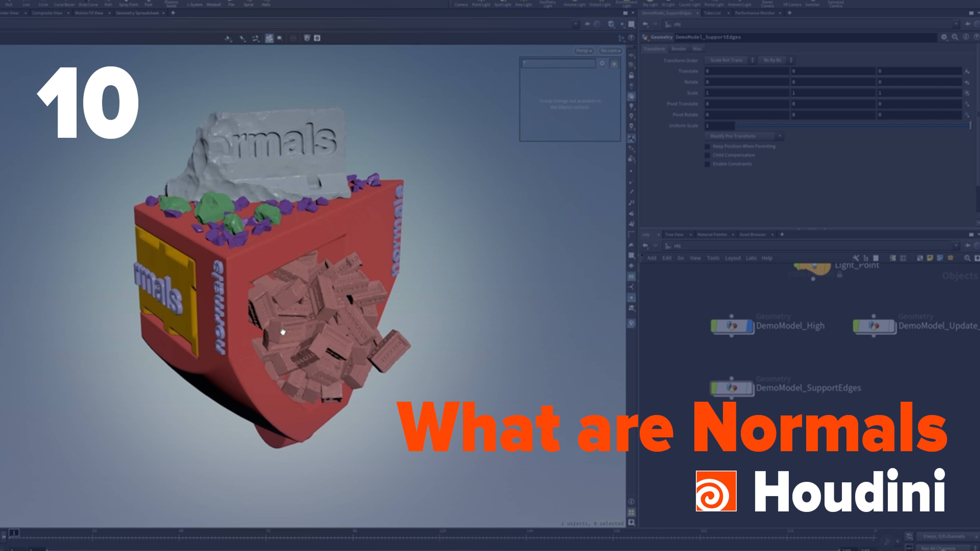The width and height of the screenshot is (980, 551).
Task: Click back arrow in parameter pane
Action: (645, 24)
